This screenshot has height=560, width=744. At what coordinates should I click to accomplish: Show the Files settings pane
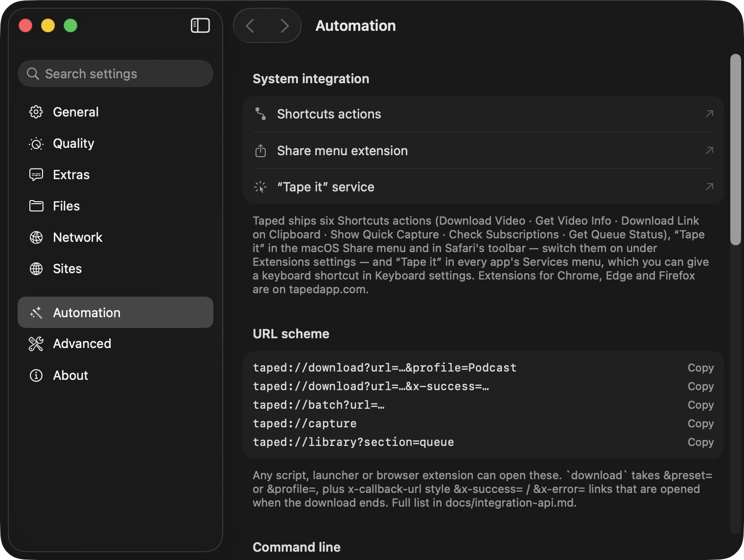(116, 206)
